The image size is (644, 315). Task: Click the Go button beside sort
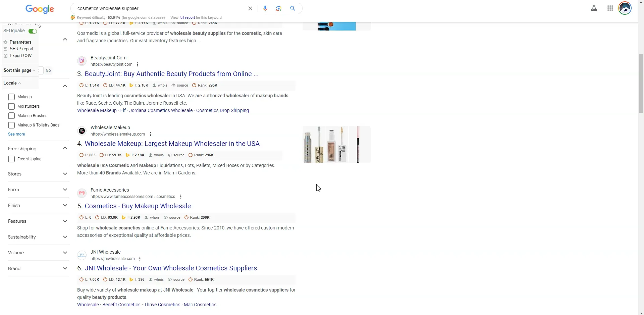click(48, 70)
